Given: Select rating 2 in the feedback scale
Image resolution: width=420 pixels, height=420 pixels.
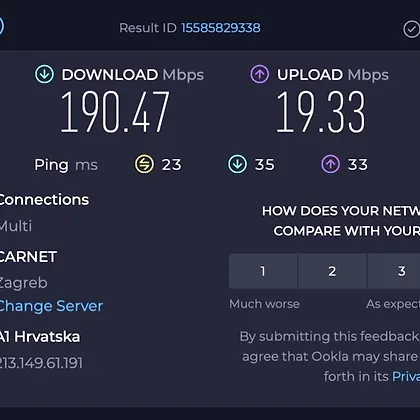Looking at the screenshot, I should 332,271.
